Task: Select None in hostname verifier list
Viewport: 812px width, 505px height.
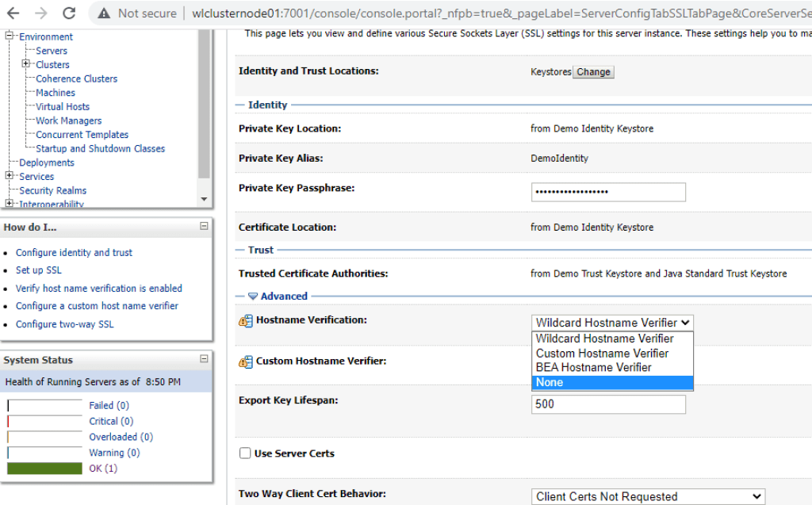Action: pos(611,382)
